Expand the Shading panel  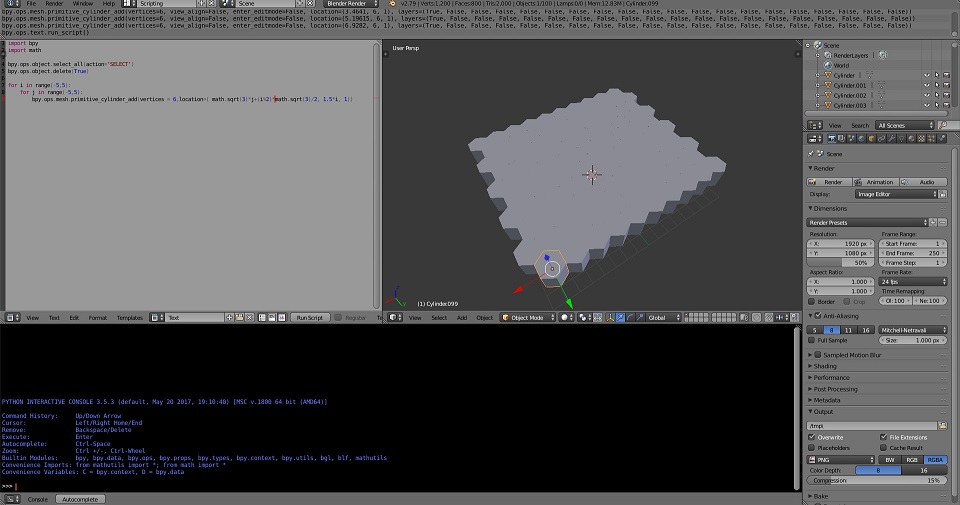click(825, 366)
